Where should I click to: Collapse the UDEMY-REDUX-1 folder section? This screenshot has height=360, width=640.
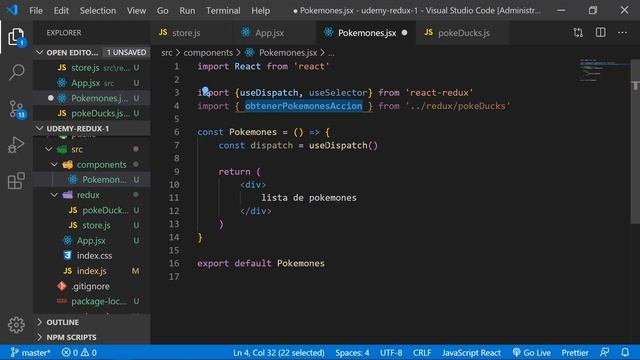(x=40, y=129)
